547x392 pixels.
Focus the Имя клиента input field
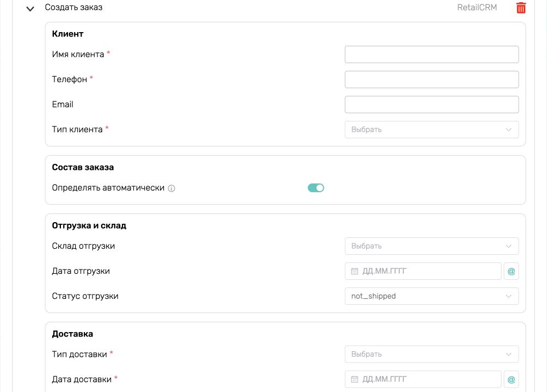click(x=432, y=54)
